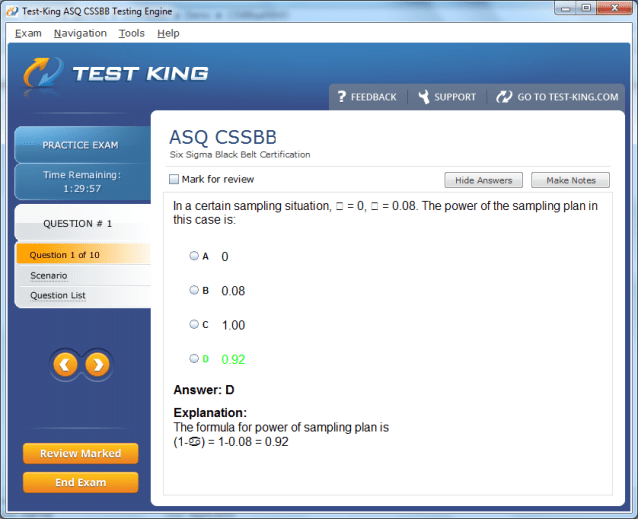Image resolution: width=638 pixels, height=519 pixels.
Task: Click the Go to Test-King.com arrows icon
Action: pyautogui.click(x=504, y=97)
